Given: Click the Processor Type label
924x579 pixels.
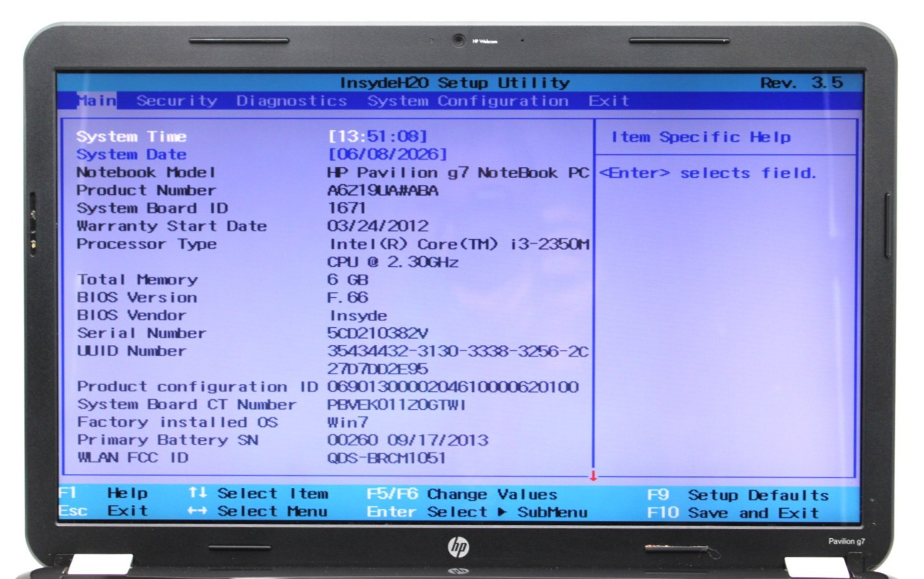Looking at the screenshot, I should [147, 244].
